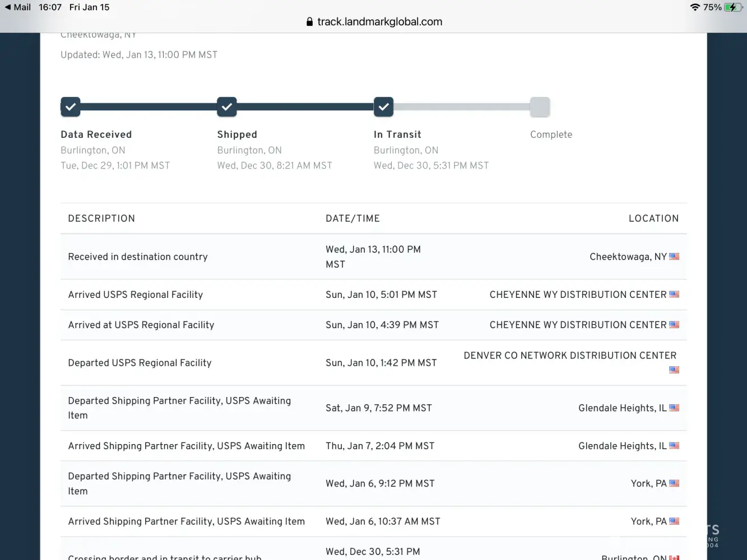Click flag under Denver CO Network Distribution Center

coord(674,370)
